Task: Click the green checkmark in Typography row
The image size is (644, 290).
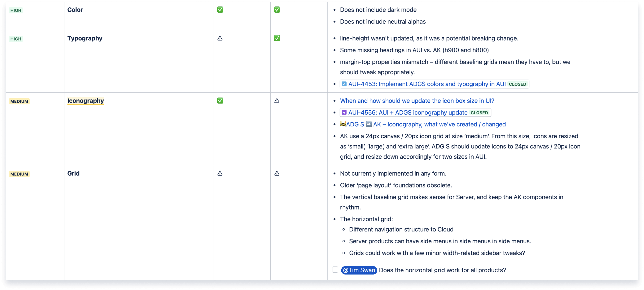Action: (277, 38)
